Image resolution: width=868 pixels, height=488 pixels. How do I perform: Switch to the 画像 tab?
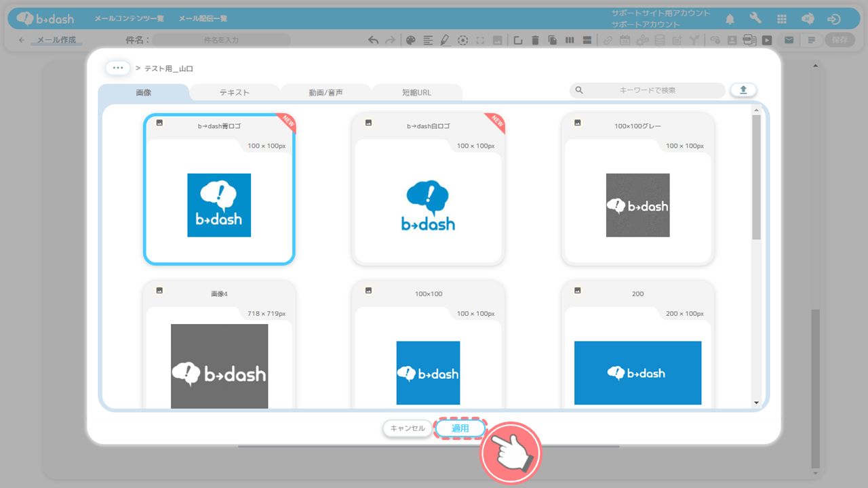(144, 92)
